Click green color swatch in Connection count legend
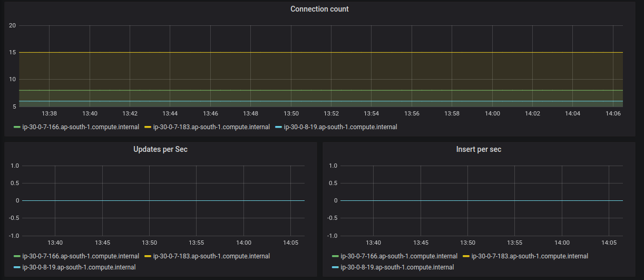The height and width of the screenshot is (280, 644). click(17, 127)
